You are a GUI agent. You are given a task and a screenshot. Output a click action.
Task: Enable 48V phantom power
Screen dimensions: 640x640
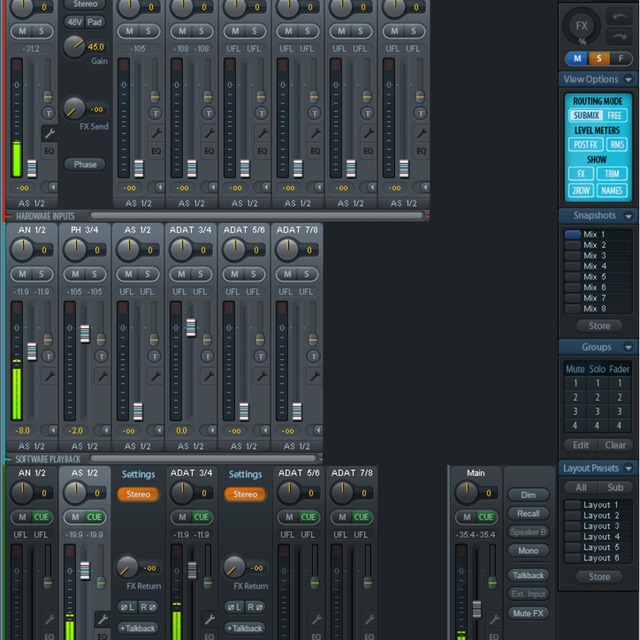(75, 21)
